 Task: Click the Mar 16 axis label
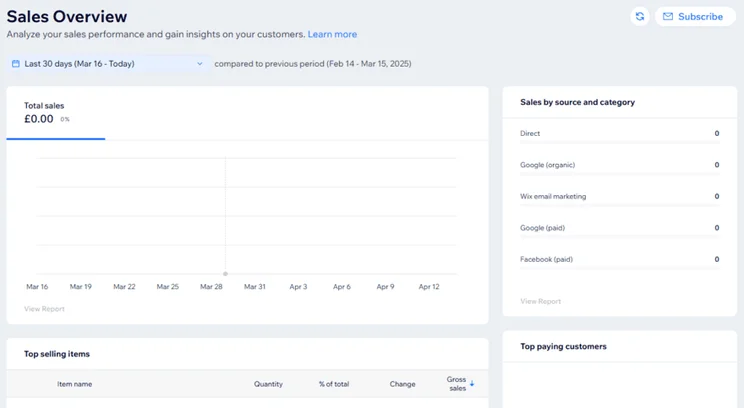[x=37, y=287]
